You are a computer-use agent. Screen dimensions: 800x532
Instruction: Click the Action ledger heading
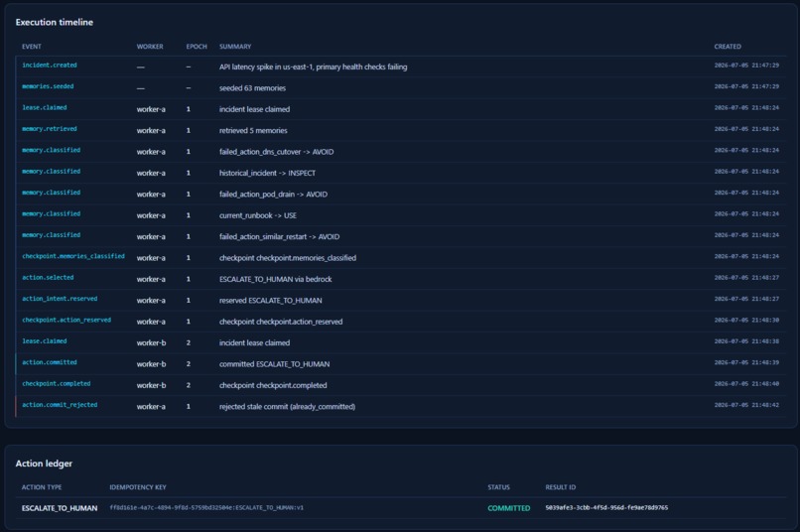point(44,464)
